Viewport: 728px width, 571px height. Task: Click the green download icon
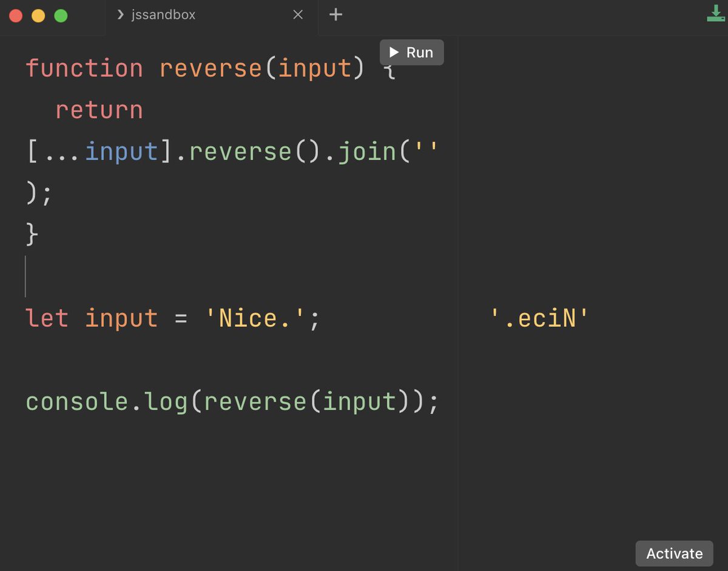(716, 14)
